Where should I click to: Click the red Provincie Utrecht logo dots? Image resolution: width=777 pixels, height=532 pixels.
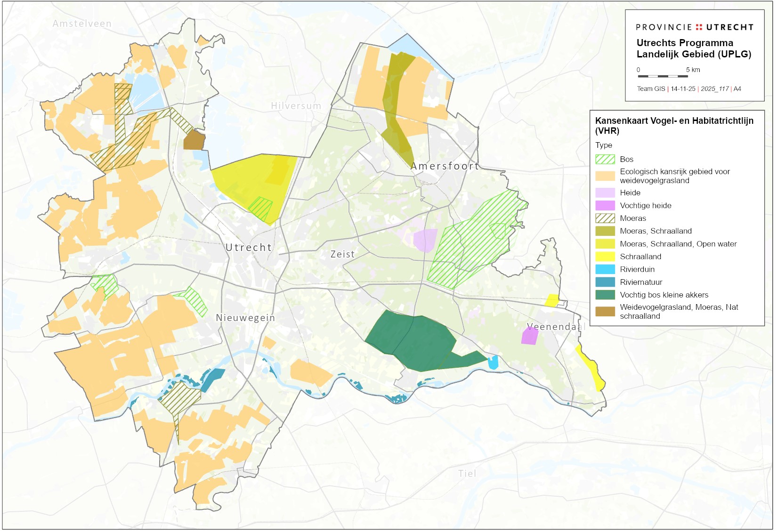(x=699, y=27)
